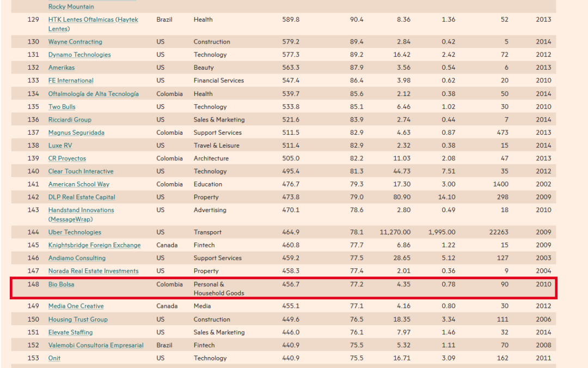Click rank number 144 in the table
The height and width of the screenshot is (368, 588).
pyautogui.click(x=33, y=232)
